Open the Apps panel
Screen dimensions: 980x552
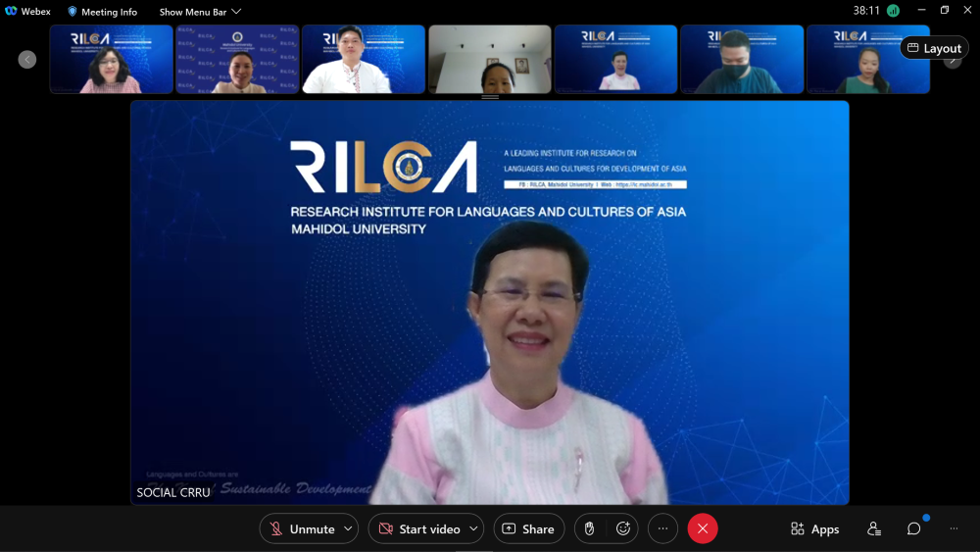[x=814, y=528]
